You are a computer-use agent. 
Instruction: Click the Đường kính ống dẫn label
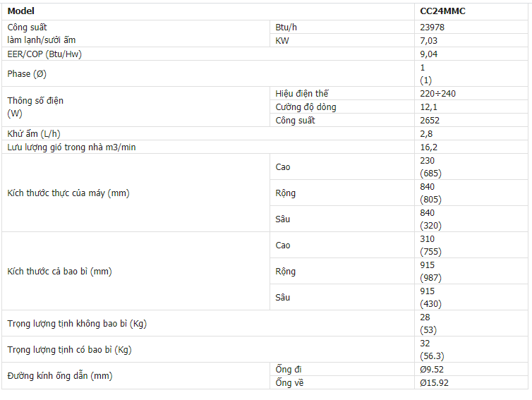pos(59,376)
